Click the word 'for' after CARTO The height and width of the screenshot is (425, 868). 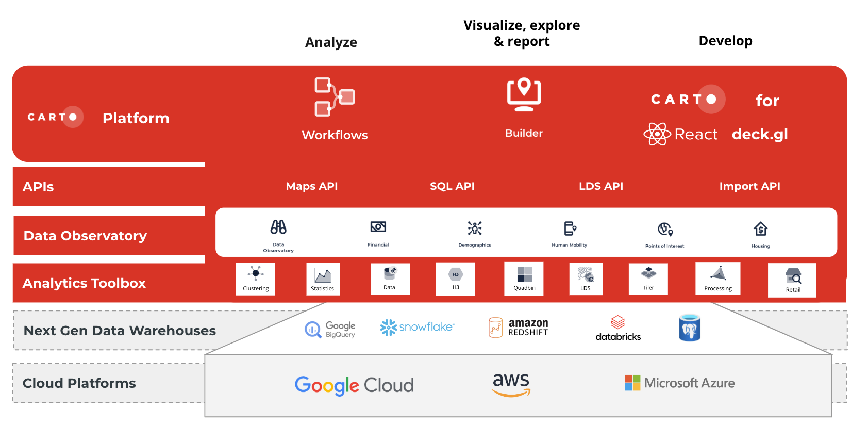(767, 101)
